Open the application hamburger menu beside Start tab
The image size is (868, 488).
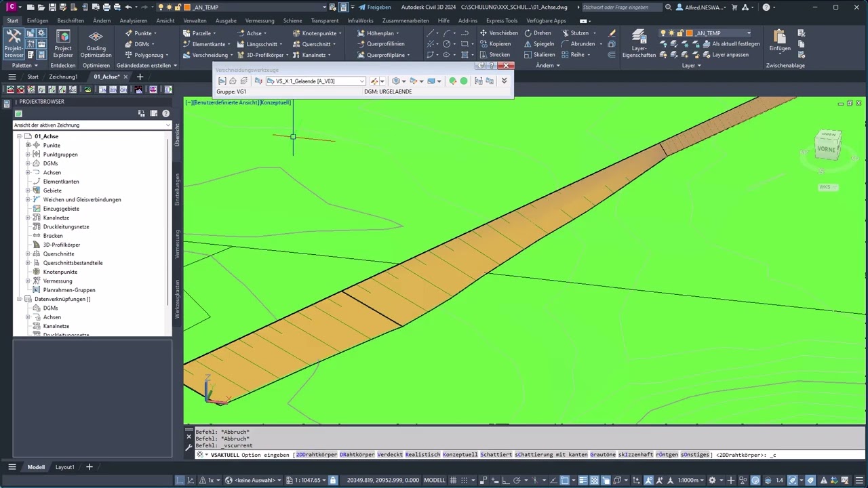[x=12, y=77]
